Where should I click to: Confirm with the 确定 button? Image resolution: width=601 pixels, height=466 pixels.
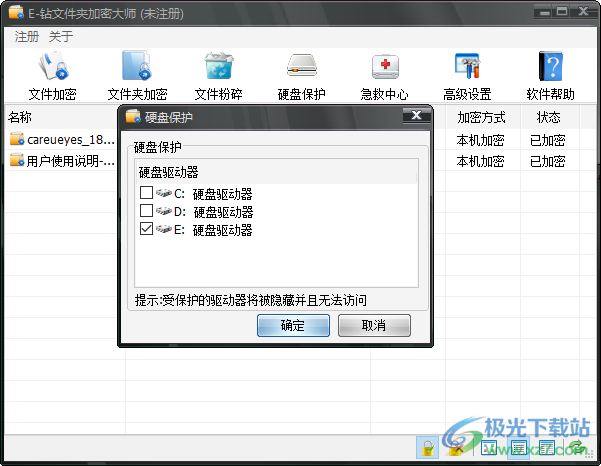tap(293, 325)
